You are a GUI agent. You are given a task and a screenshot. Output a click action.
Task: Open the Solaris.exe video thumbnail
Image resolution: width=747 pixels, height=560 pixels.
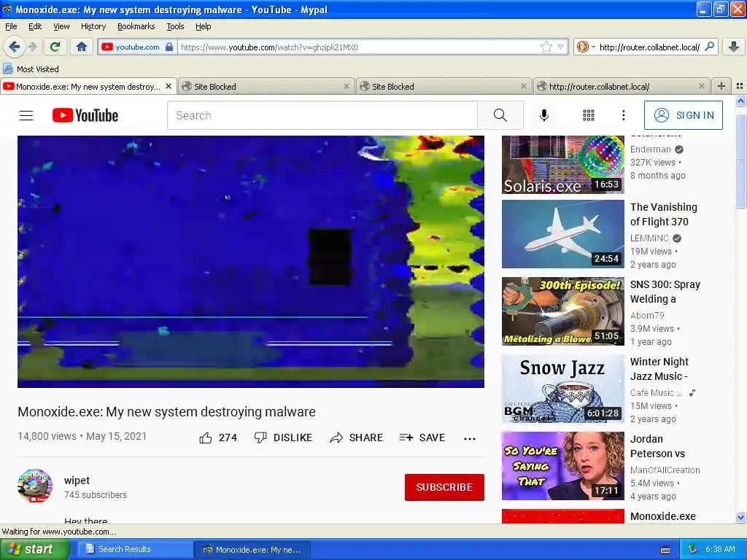click(562, 165)
